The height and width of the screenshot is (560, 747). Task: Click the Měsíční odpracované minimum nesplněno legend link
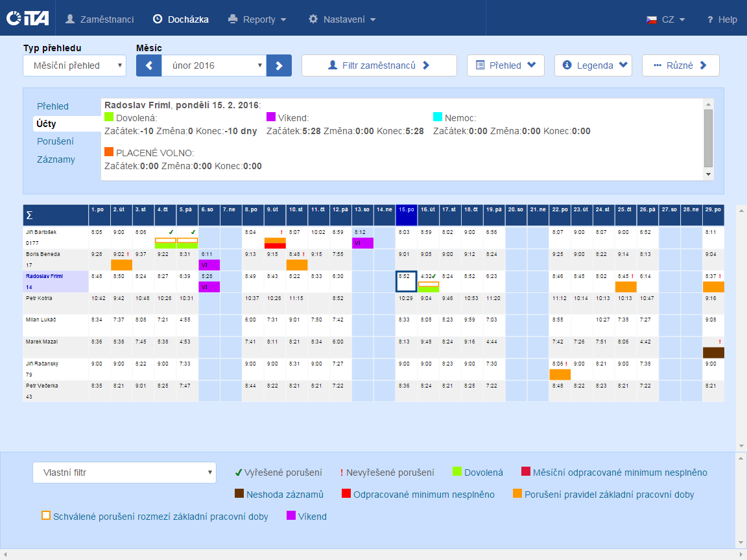point(619,472)
